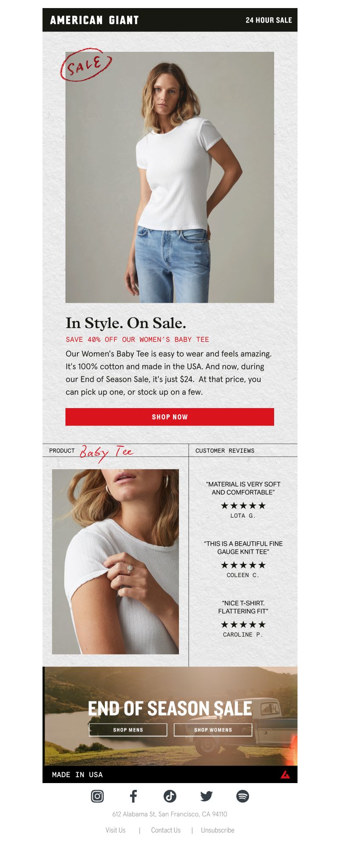Open the close-up Baby Tee product photo
340x868 pixels.
pos(115,561)
